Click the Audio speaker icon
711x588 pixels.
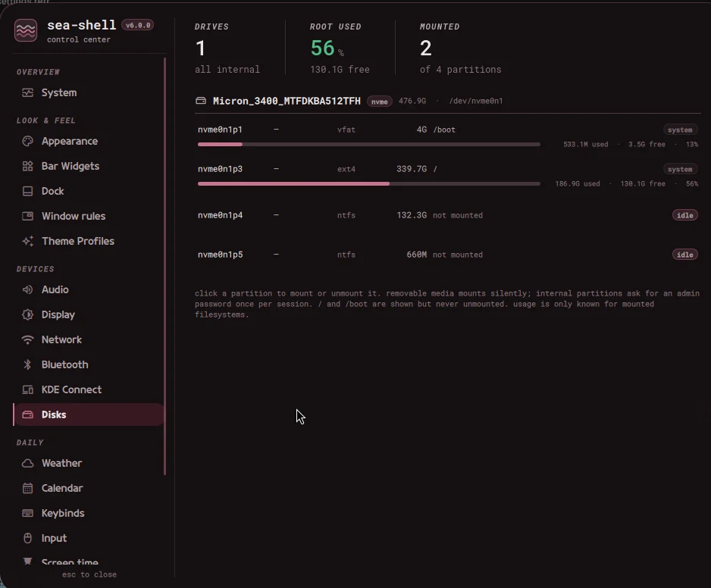(27, 289)
